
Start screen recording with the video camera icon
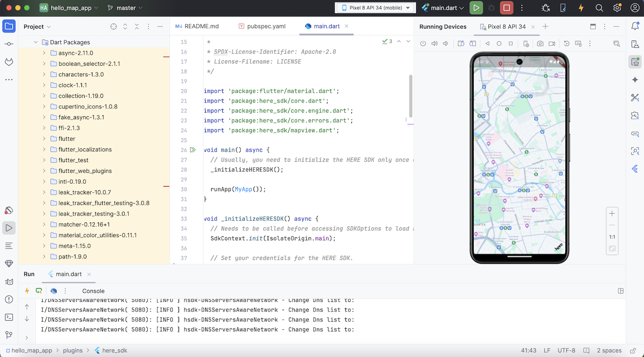[x=552, y=44]
